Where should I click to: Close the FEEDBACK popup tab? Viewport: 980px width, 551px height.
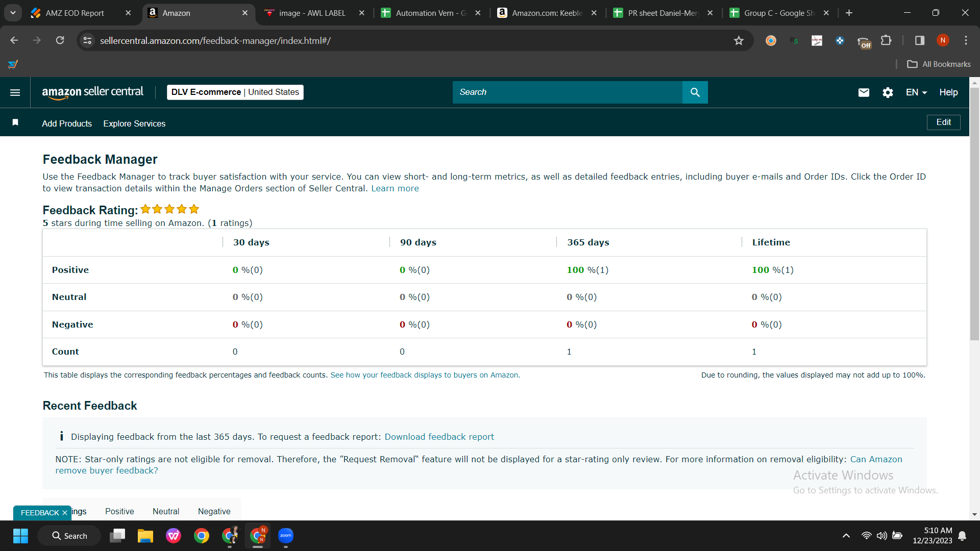65,513
